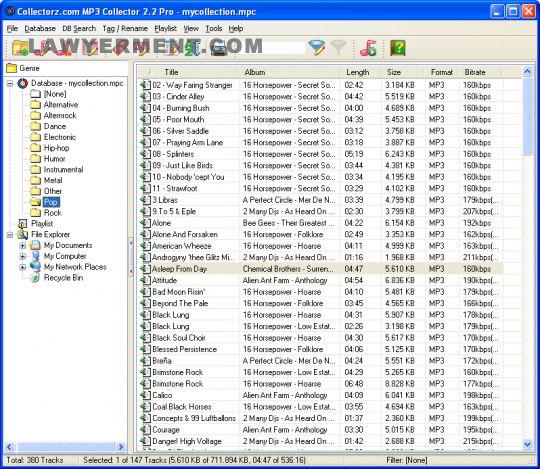Click the Recycle Bin icon
Screen dimensions: 540x469
coord(35,278)
